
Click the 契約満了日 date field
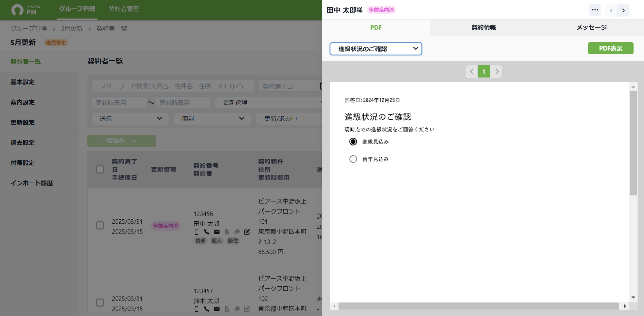pyautogui.click(x=290, y=86)
